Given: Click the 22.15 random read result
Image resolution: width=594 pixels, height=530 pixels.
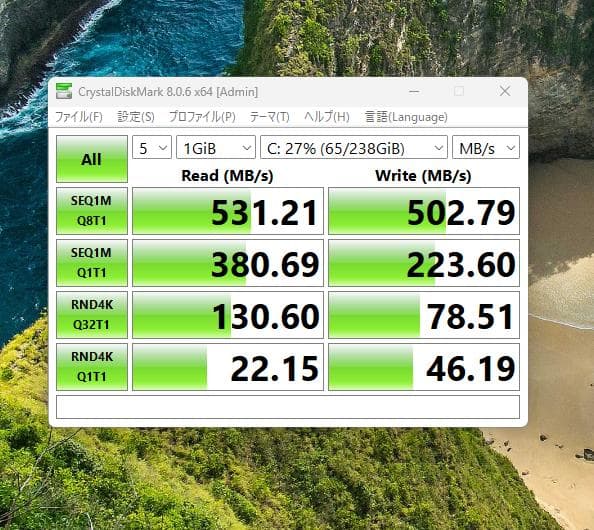Looking at the screenshot, I should (x=228, y=367).
